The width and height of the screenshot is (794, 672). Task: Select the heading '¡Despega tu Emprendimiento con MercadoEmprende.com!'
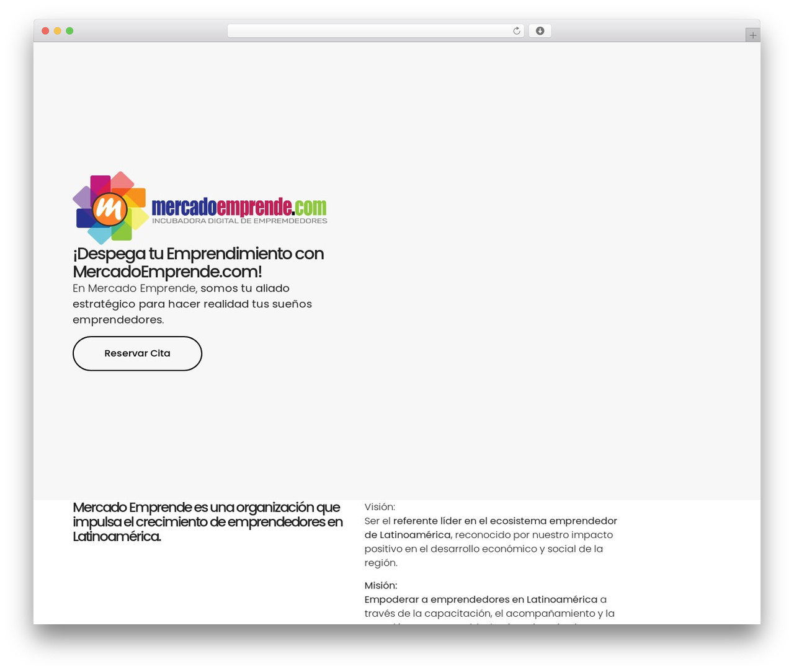point(198,263)
